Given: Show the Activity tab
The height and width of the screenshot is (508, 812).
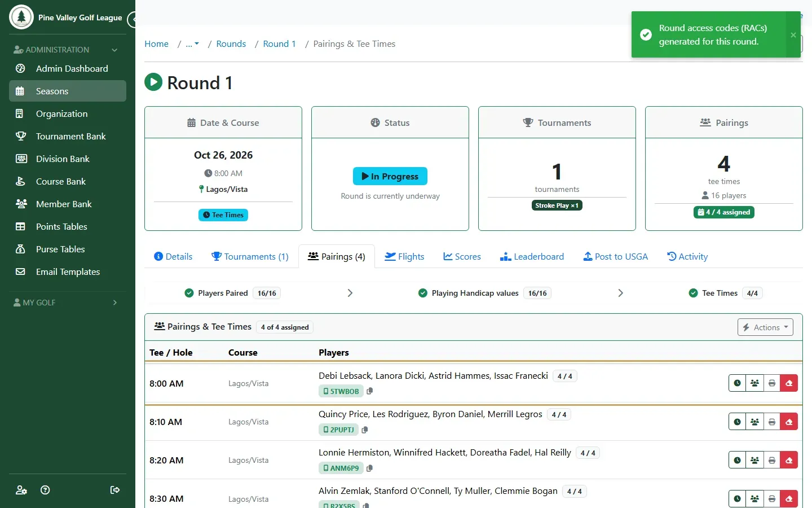Looking at the screenshot, I should (687, 256).
